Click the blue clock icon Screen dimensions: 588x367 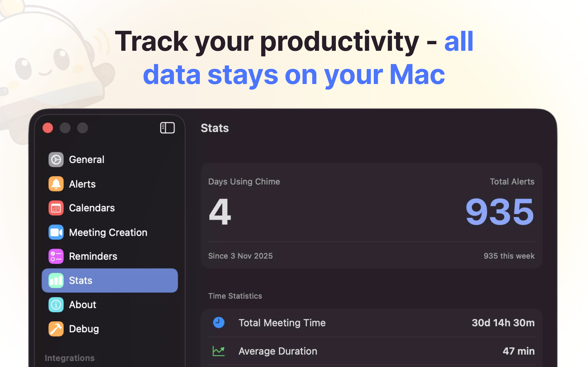tap(219, 323)
